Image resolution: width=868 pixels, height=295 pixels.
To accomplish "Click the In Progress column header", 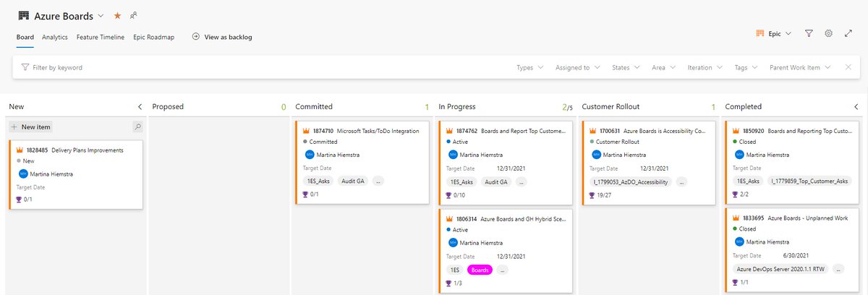I will click(x=457, y=107).
